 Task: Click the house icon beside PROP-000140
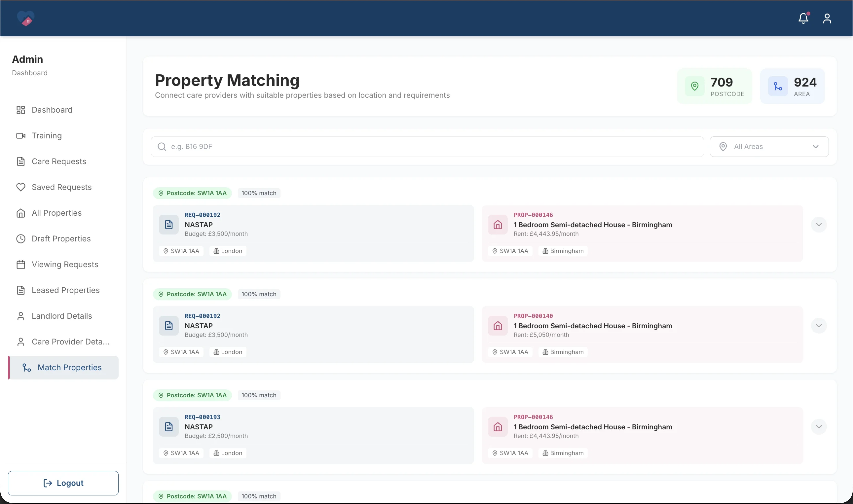click(x=498, y=326)
